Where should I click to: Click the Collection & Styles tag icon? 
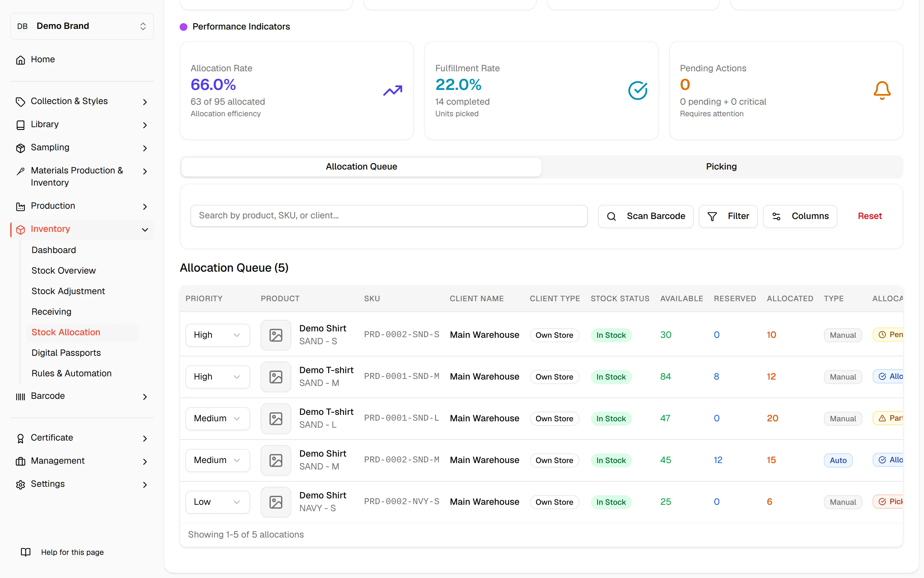21,102
